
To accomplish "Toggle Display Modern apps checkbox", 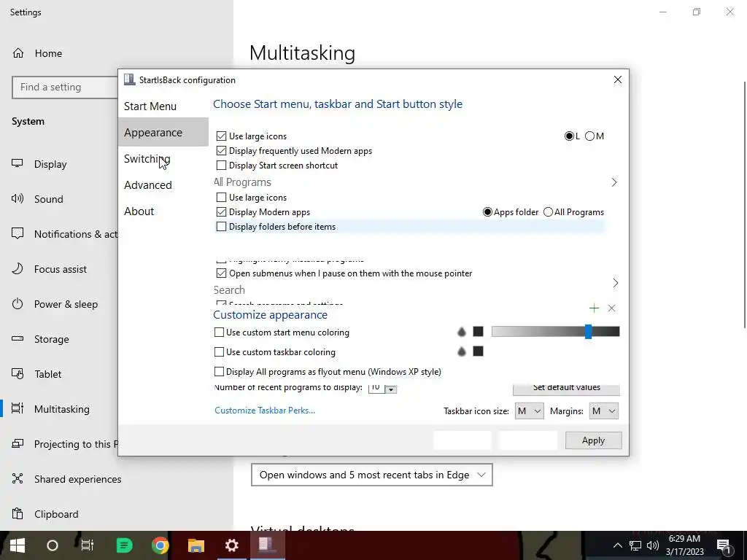I will pyautogui.click(x=221, y=212).
